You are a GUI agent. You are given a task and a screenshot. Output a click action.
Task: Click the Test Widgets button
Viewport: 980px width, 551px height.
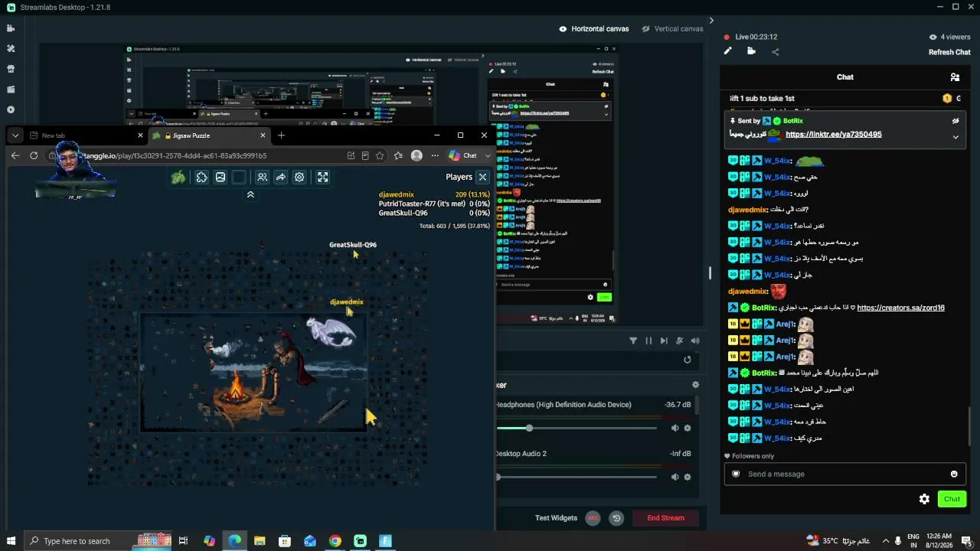click(x=556, y=518)
